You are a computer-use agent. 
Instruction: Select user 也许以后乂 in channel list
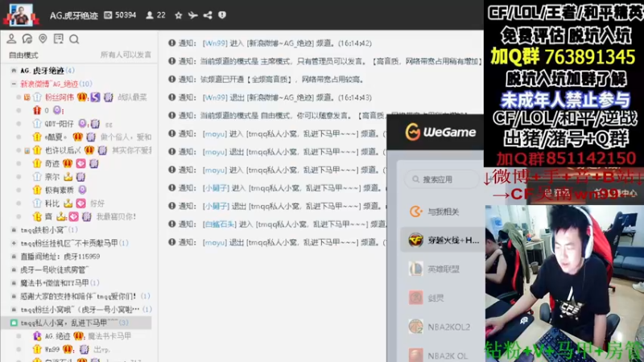coord(63,150)
